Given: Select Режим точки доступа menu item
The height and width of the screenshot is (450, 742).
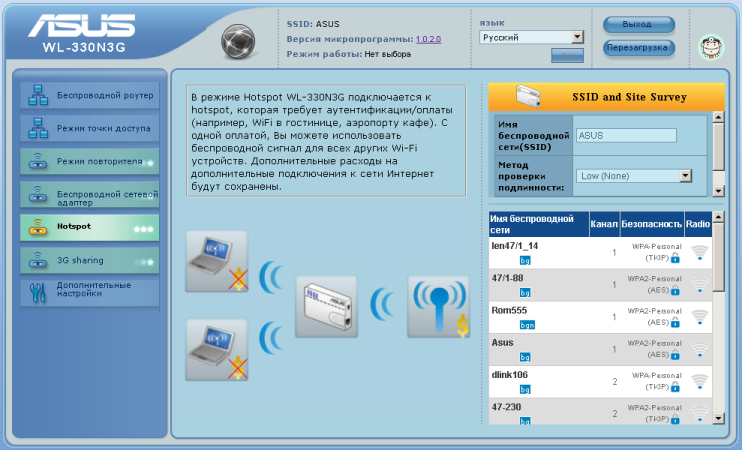Looking at the screenshot, I should pyautogui.click(x=89, y=128).
